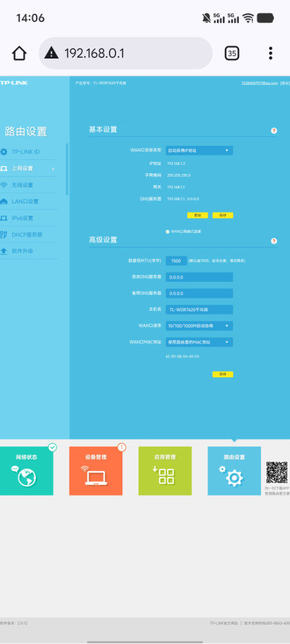
Task: Click the TP-LINK官方网站 footer link
Action: pyautogui.click(x=224, y=623)
